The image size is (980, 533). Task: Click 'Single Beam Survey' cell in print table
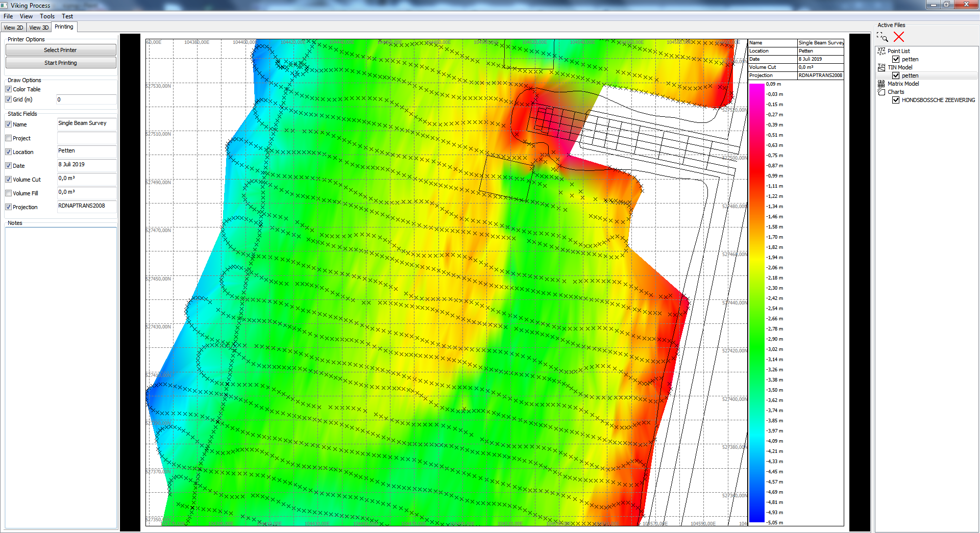[821, 43]
